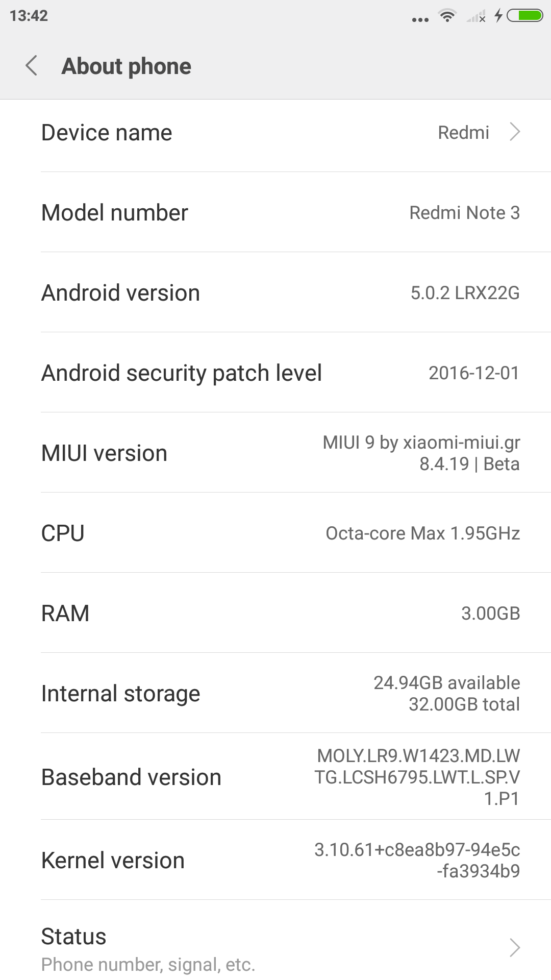Tap the Kernel version entry
The width and height of the screenshot is (551, 980).
pyautogui.click(x=275, y=861)
